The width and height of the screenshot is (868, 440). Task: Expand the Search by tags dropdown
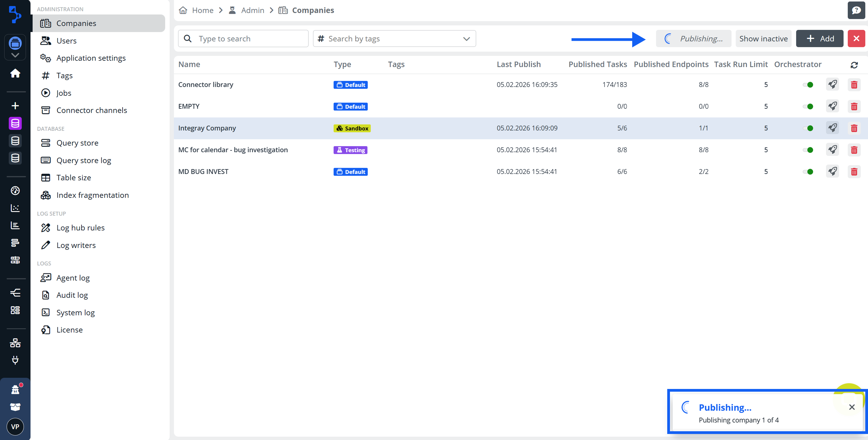tap(466, 39)
